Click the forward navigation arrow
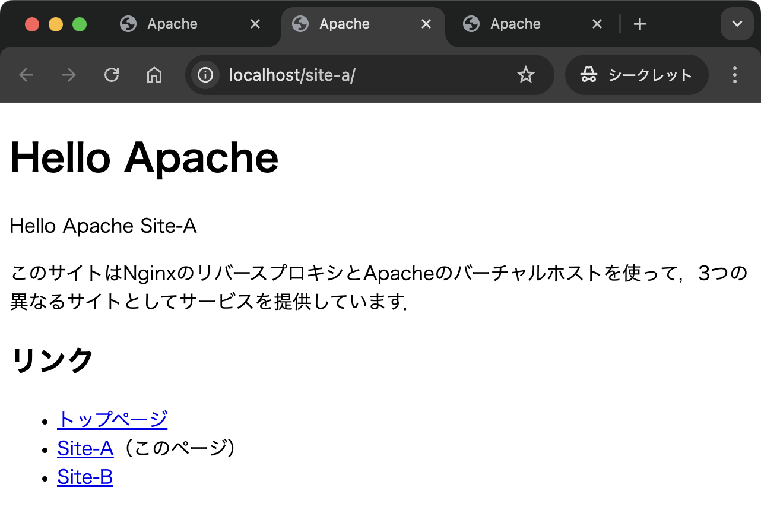The width and height of the screenshot is (761, 532). pyautogui.click(x=69, y=75)
